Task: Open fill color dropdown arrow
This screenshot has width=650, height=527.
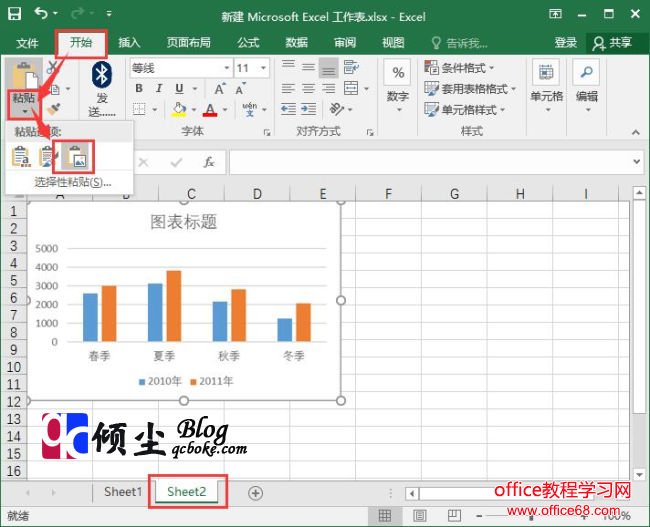Action: [194, 110]
